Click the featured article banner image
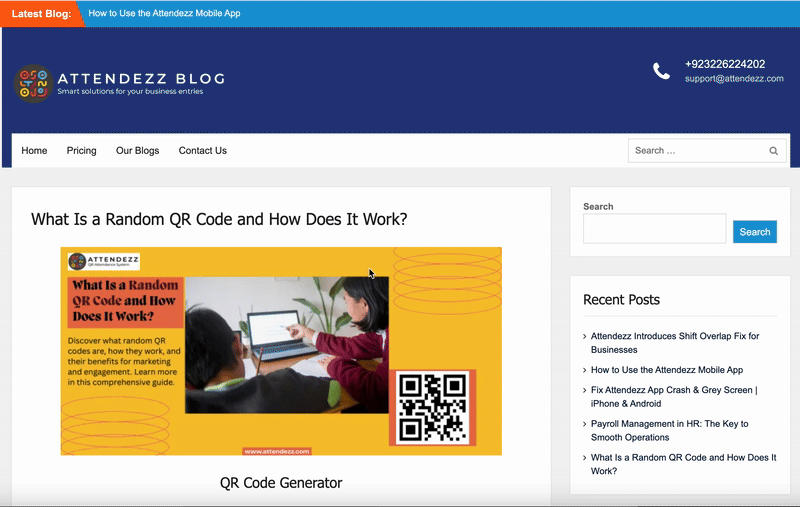 point(281,350)
